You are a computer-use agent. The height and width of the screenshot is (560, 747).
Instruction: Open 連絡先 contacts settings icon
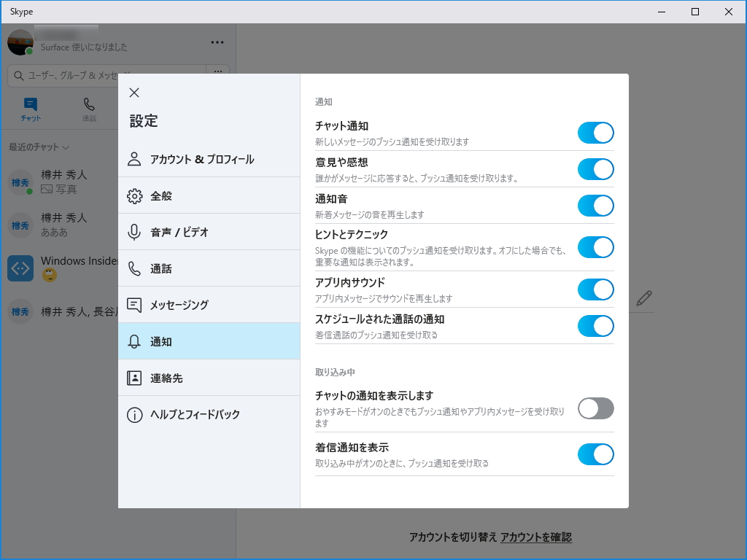point(135,378)
